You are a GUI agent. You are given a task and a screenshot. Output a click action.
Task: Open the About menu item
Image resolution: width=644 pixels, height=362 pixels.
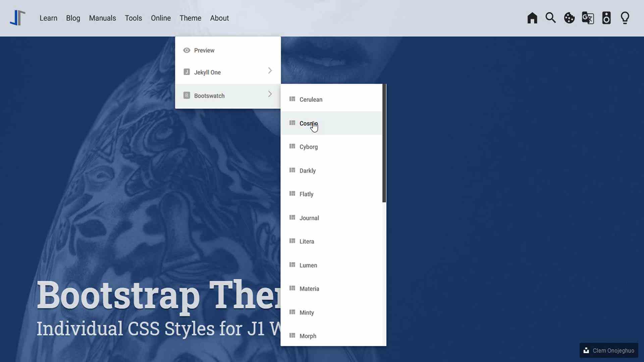pyautogui.click(x=219, y=18)
